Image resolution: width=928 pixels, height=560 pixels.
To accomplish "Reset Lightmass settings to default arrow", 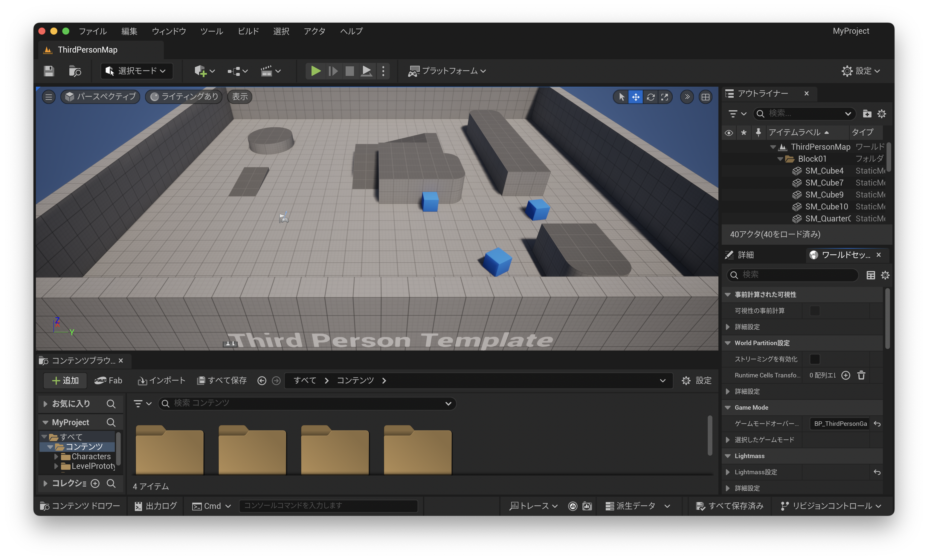I will click(877, 472).
